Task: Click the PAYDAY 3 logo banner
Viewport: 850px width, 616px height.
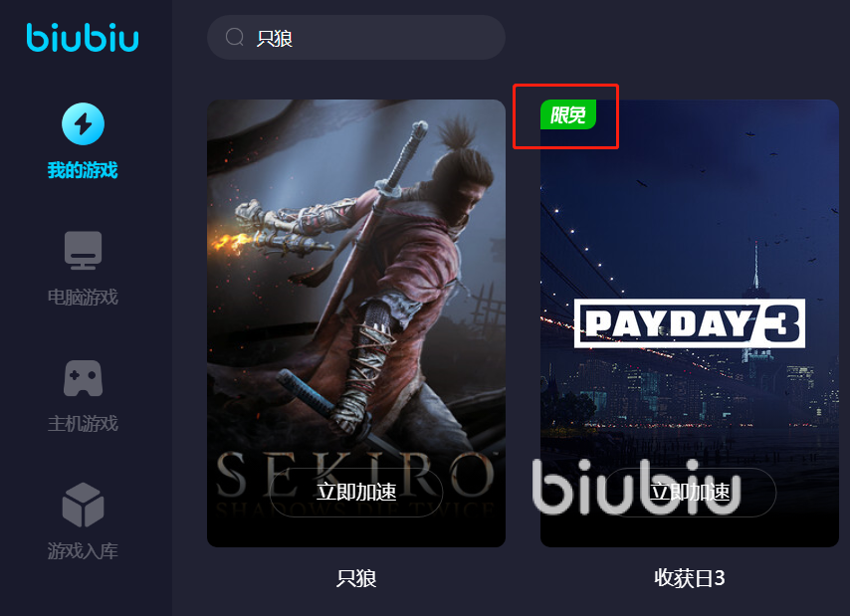Action: pyautogui.click(x=690, y=323)
